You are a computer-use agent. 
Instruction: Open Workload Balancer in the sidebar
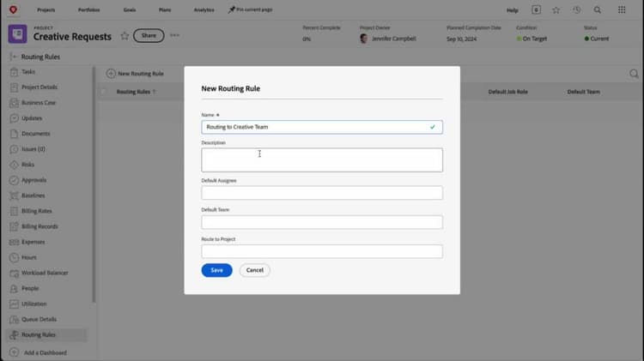pos(46,273)
